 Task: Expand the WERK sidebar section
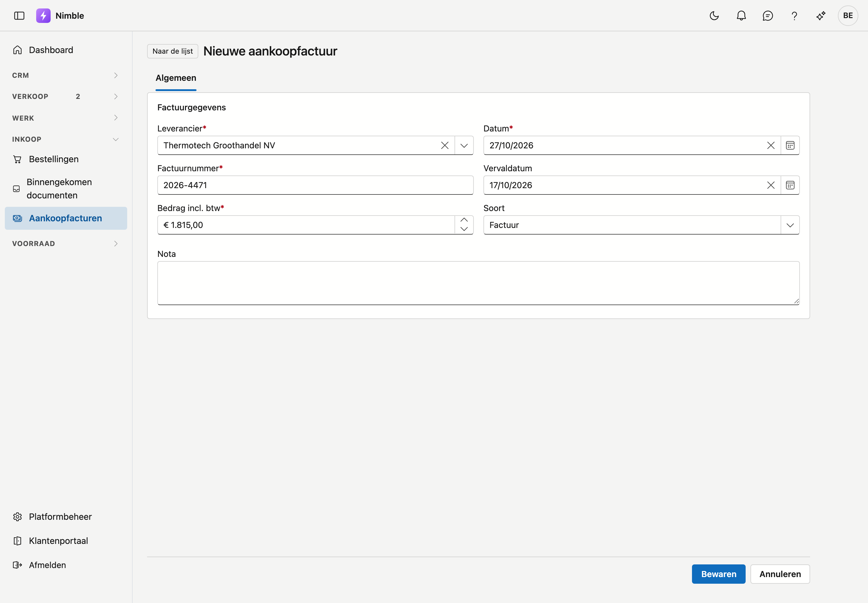click(x=66, y=118)
